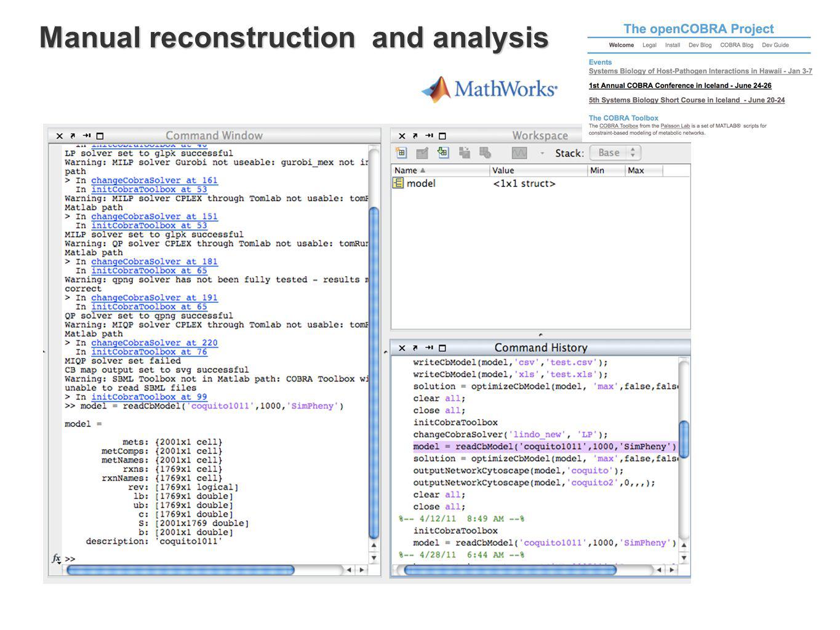Click the Value column header

(538, 170)
